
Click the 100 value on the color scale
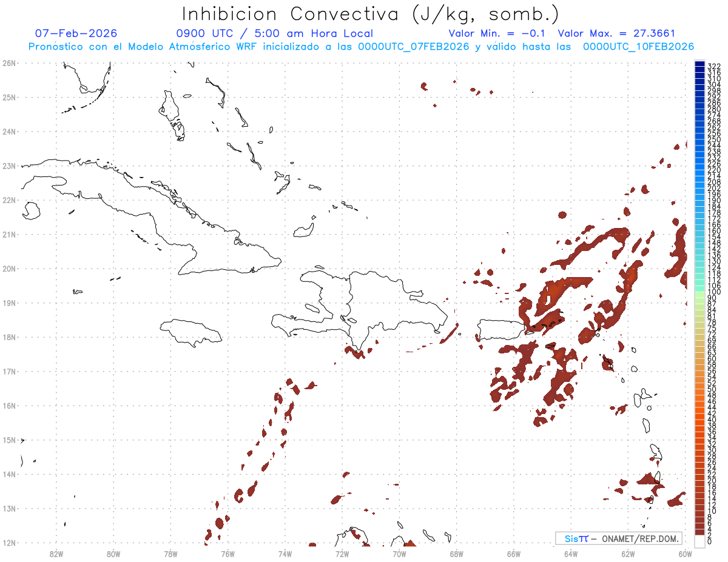click(714, 292)
